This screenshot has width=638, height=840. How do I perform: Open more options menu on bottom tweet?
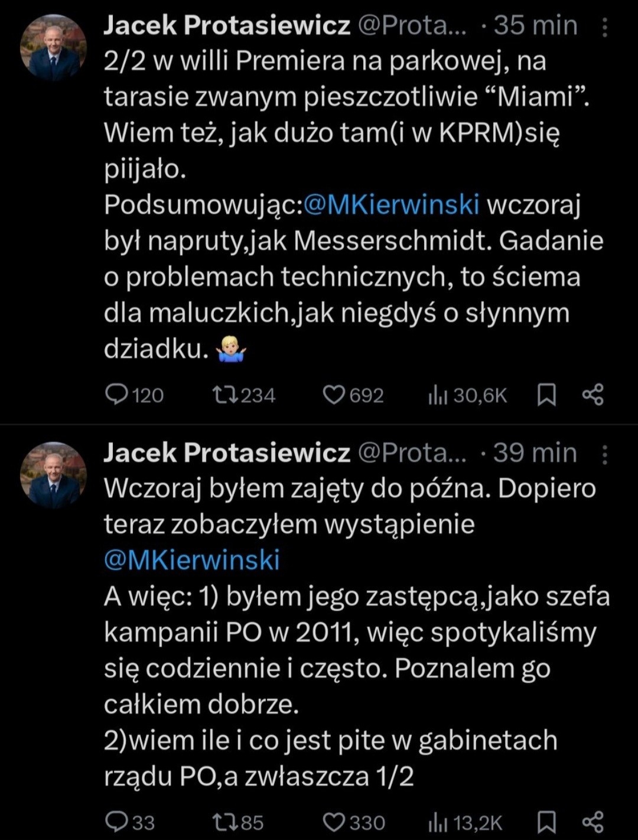[x=605, y=454]
